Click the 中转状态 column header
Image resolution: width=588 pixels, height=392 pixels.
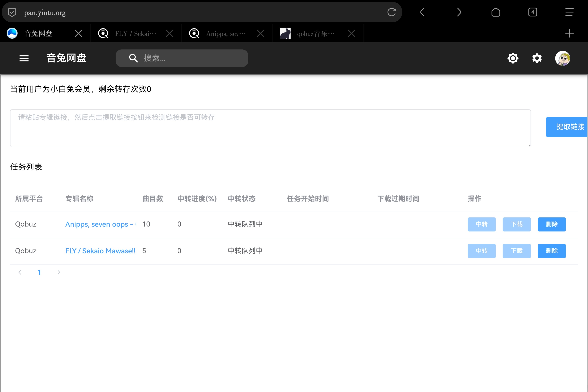241,199
